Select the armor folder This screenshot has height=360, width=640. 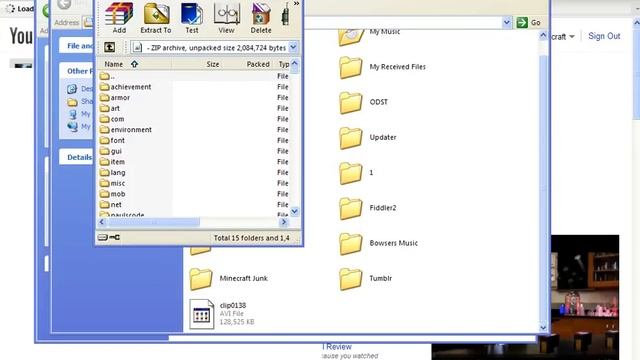pos(115,98)
